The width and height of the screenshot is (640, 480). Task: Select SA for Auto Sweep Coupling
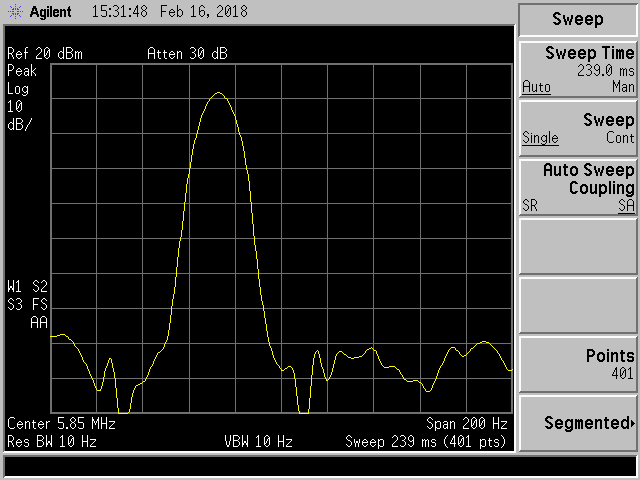coord(625,205)
